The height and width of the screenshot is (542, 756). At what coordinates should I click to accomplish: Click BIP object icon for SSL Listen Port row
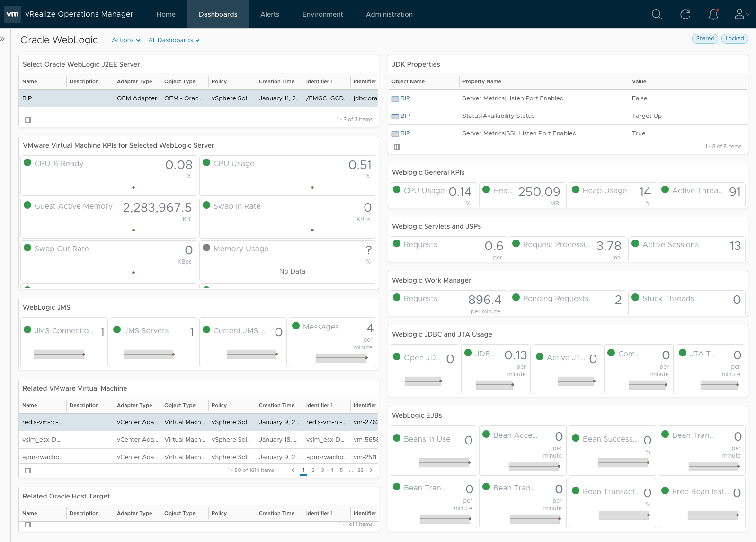click(395, 134)
